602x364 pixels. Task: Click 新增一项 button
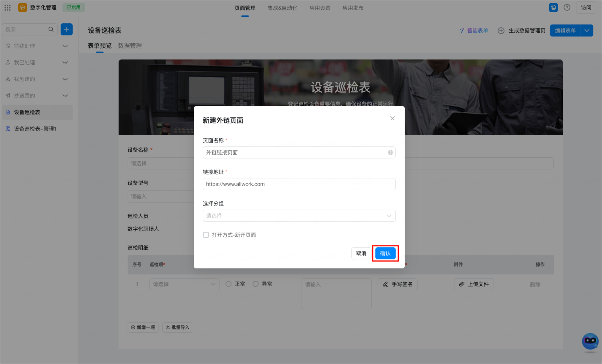click(143, 327)
